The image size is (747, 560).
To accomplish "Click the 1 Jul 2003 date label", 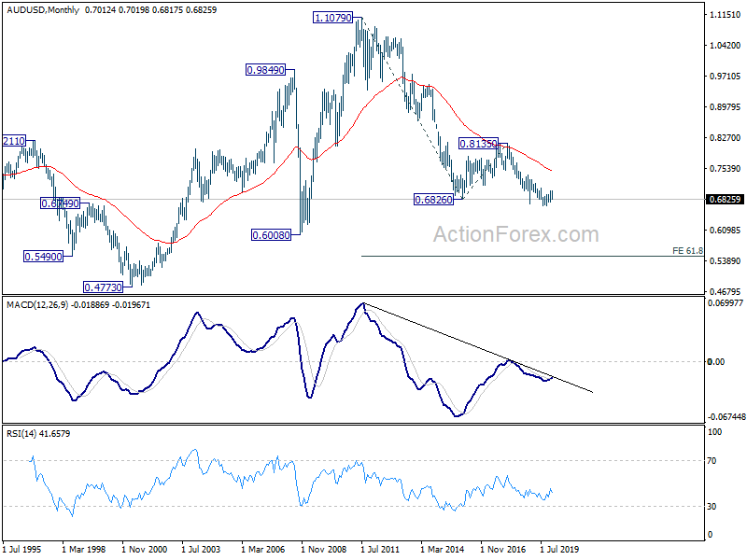I will [x=201, y=549].
